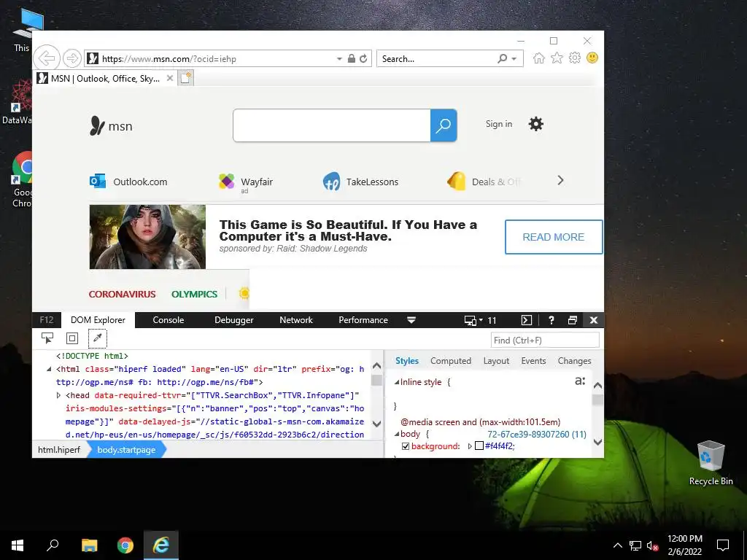Click the Sign in link

(499, 124)
